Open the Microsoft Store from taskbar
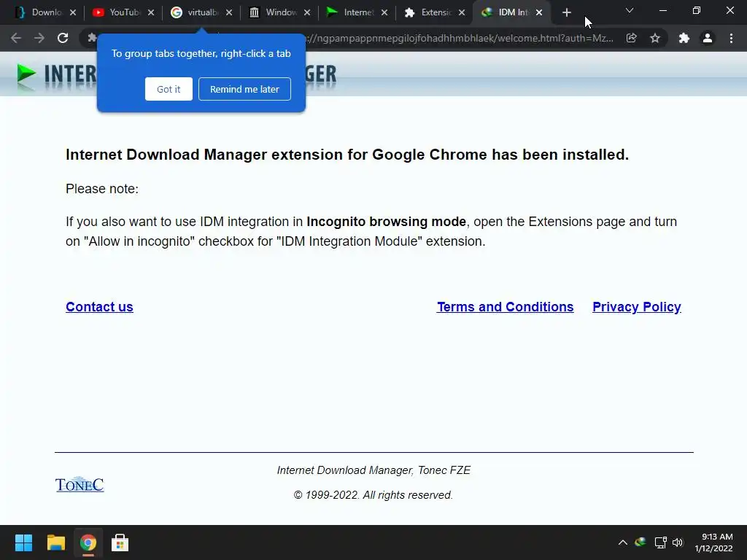The width and height of the screenshot is (747, 560). 120,542
